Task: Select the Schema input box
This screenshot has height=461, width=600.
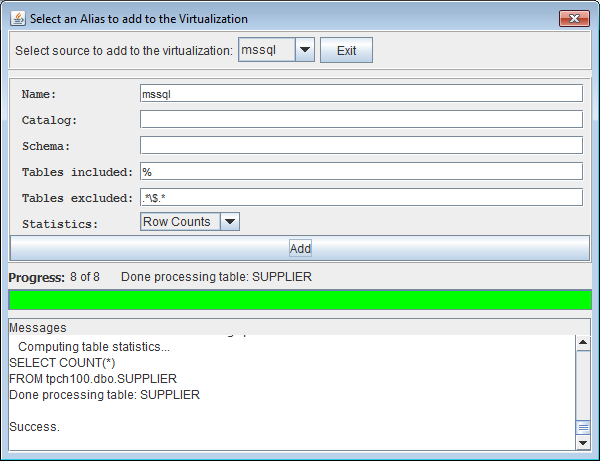Action: (x=360, y=145)
